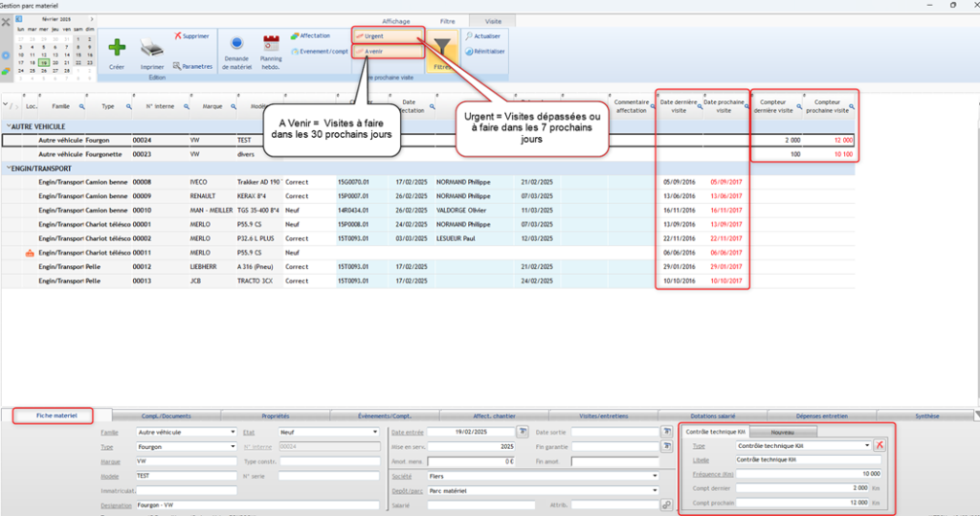This screenshot has height=516, width=980.
Task: Open the Propriétés tab
Action: tap(276, 415)
